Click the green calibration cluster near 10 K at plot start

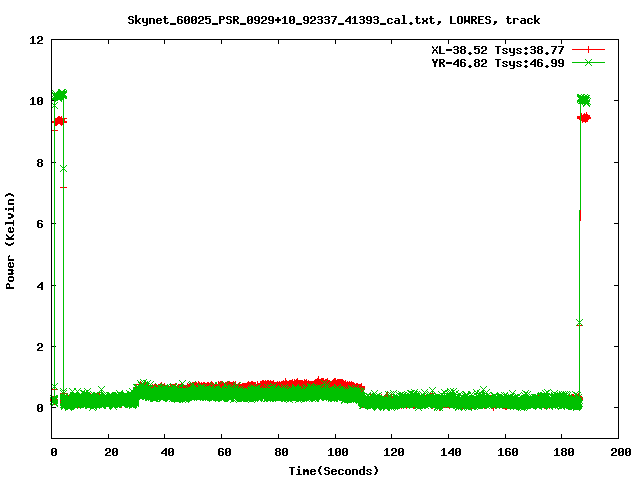click(x=60, y=95)
